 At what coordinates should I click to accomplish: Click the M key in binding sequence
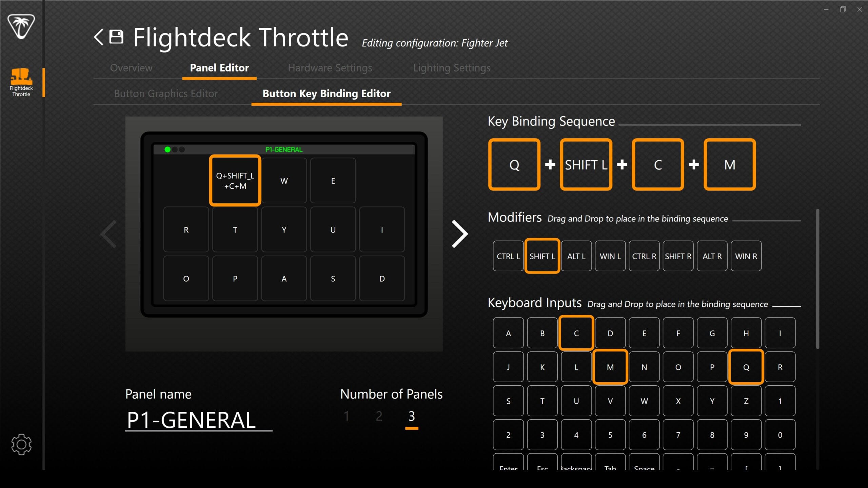click(730, 165)
